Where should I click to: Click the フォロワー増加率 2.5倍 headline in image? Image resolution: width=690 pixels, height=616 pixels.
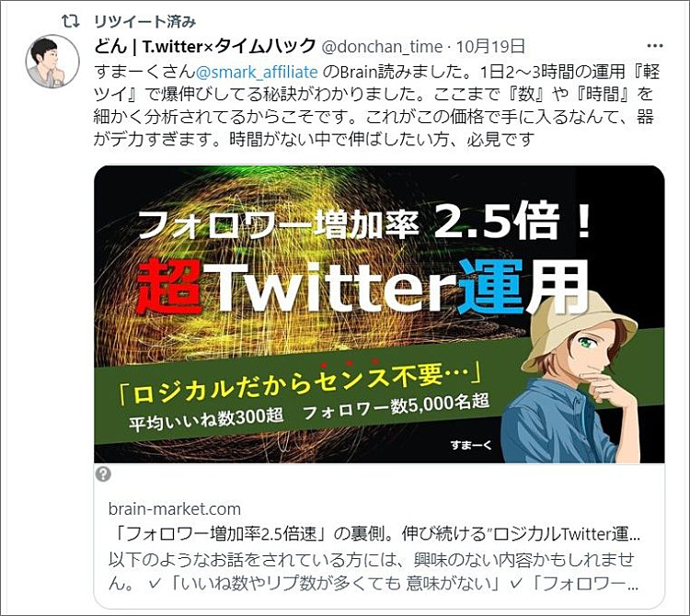pyautogui.click(x=365, y=222)
